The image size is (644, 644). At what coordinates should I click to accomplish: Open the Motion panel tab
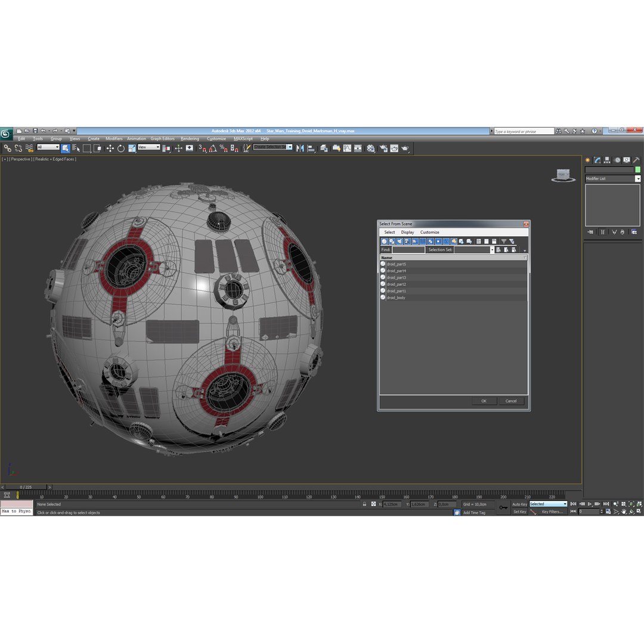click(617, 160)
